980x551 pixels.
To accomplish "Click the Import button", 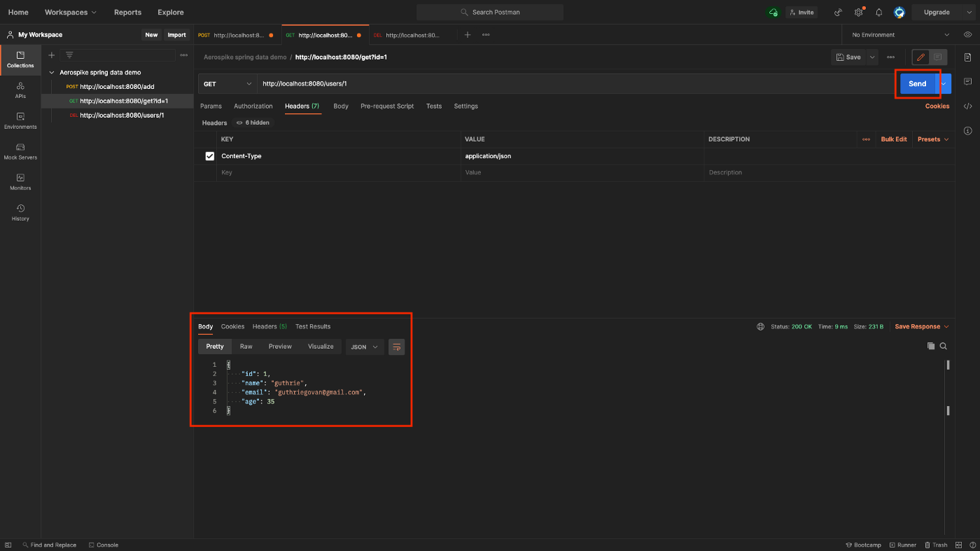I will (176, 34).
